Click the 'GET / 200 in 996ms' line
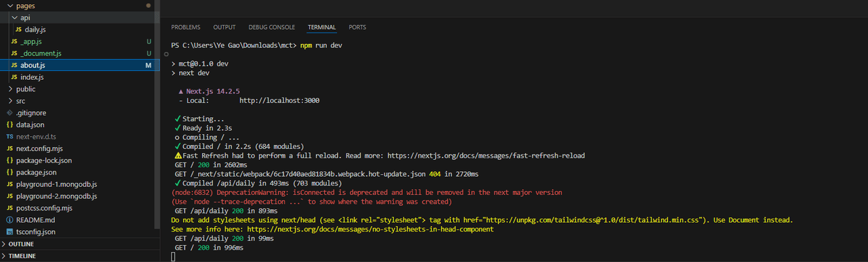Viewport: 868px width, 262px height. point(208,248)
